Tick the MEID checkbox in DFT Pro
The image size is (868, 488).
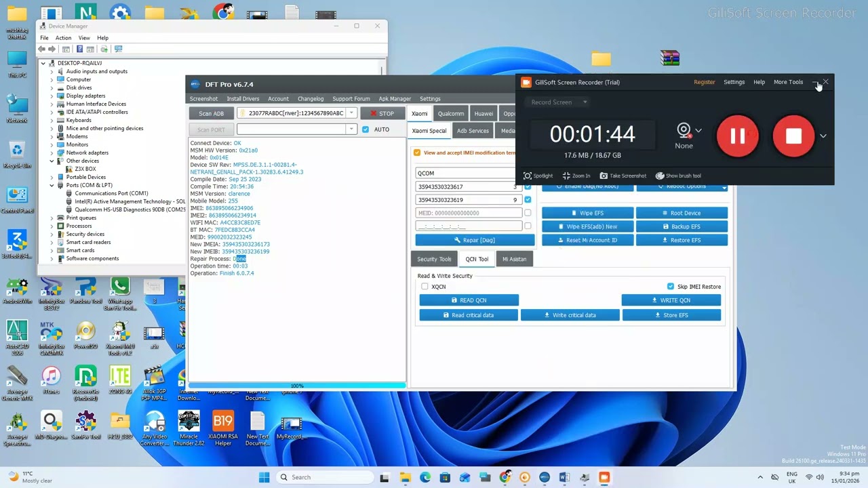pyautogui.click(x=528, y=213)
